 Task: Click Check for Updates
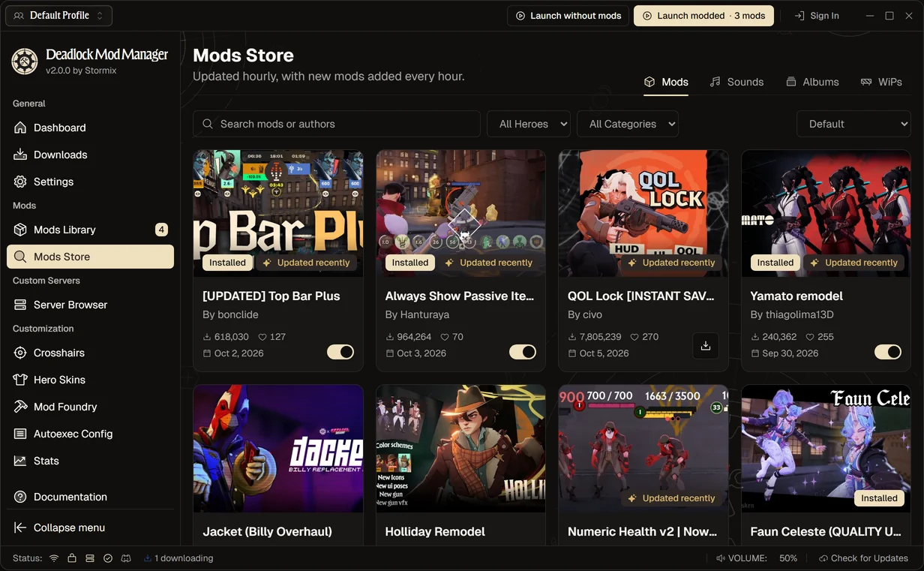click(x=863, y=558)
